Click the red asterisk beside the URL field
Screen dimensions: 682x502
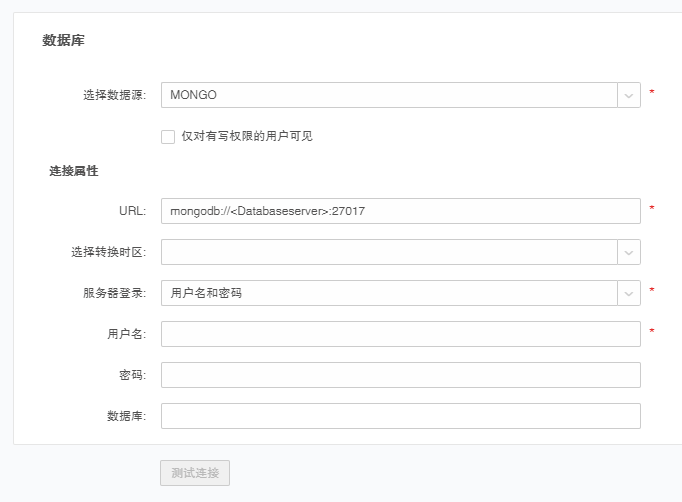pos(652,210)
